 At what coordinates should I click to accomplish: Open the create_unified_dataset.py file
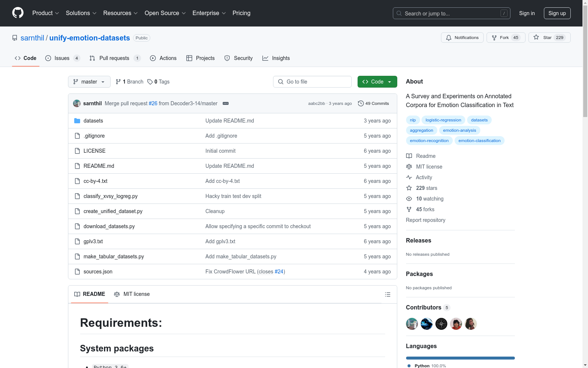(113, 211)
